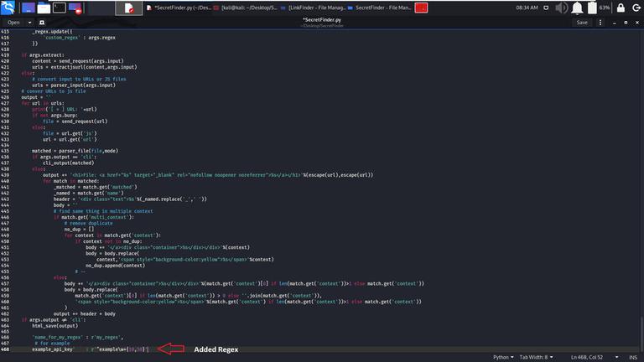Switch to the kali@kali terminal taskbar window
The width and height of the screenshot is (644, 362).
[246, 8]
